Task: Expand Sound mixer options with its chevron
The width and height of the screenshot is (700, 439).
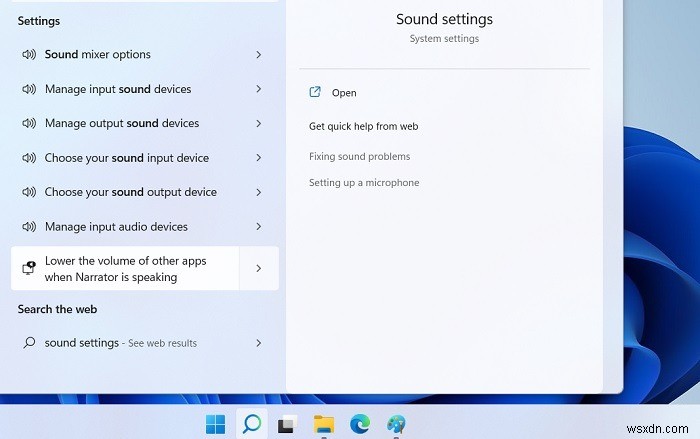Action: 258,54
